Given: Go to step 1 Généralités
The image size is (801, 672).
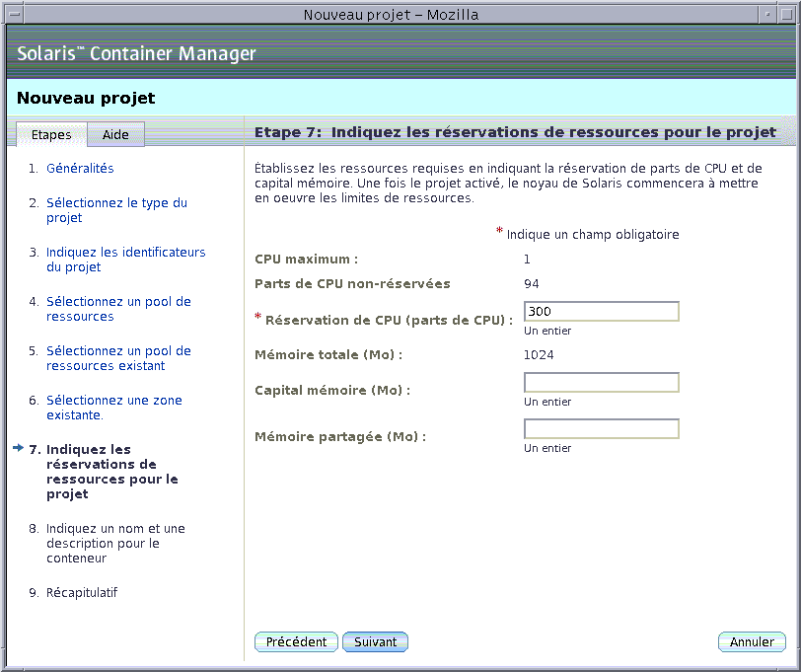Looking at the screenshot, I should (x=80, y=168).
